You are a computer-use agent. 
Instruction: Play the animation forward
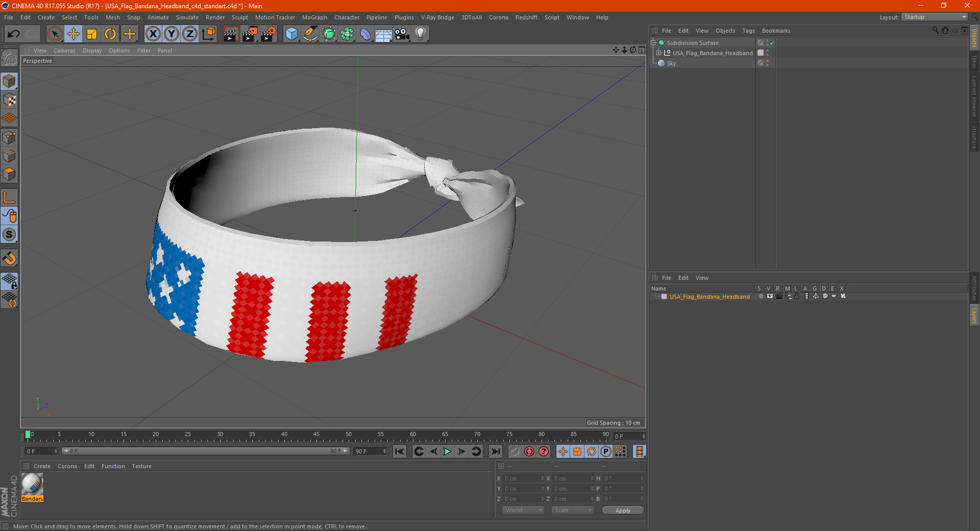pos(447,451)
